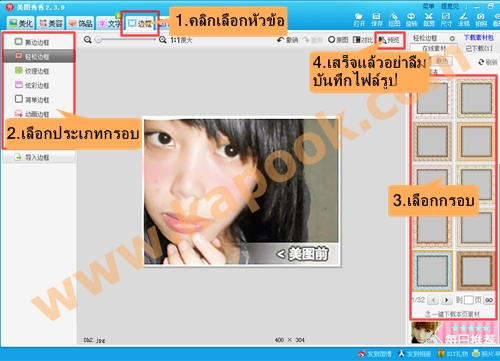This screenshot has width=500, height=361.
Task: Open the 饰品 accessories tab
Action: (80, 23)
